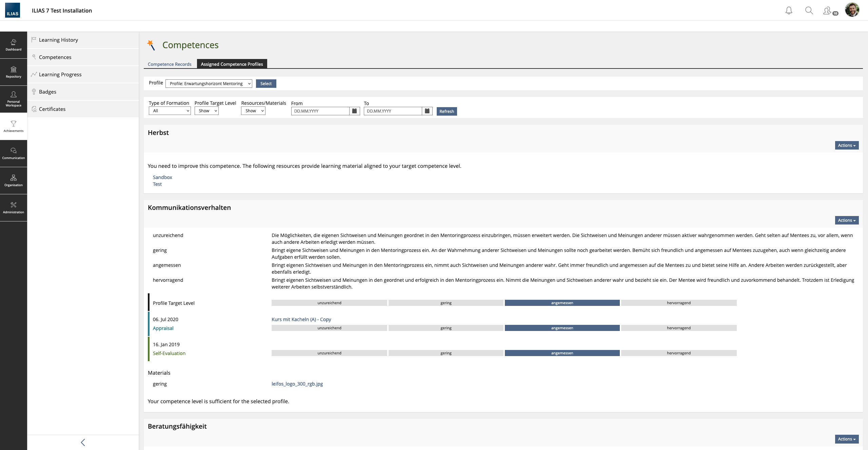Open the notifications bell icon

pyautogui.click(x=789, y=11)
